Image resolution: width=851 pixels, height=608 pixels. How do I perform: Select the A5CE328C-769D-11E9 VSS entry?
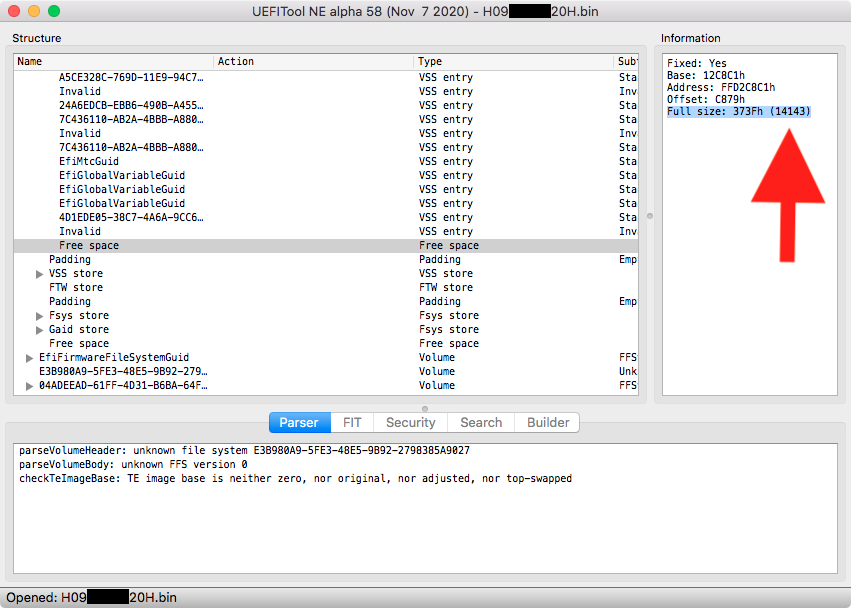pos(326,78)
